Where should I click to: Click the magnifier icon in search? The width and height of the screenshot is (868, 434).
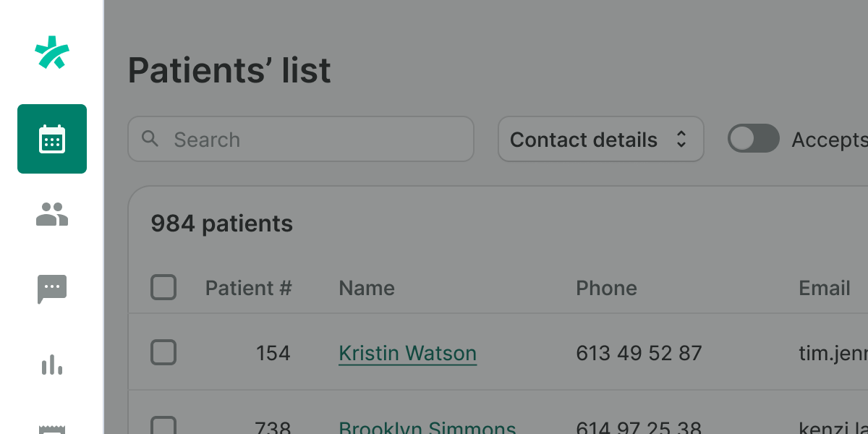(150, 139)
